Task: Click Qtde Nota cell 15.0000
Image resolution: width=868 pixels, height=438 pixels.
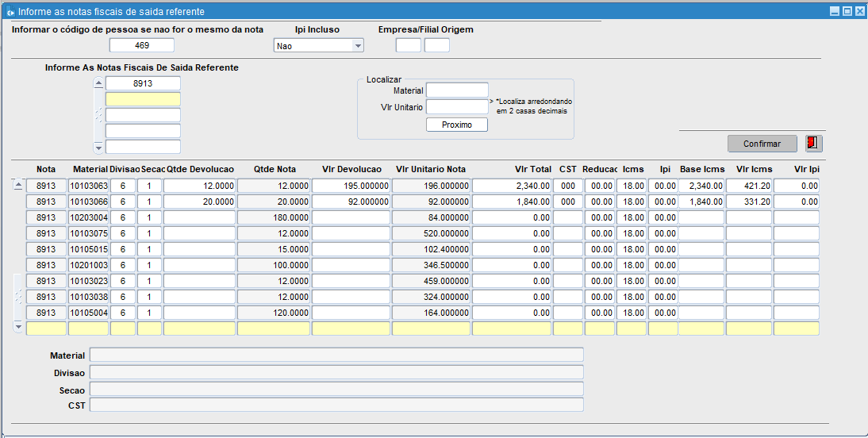Action: coord(274,249)
